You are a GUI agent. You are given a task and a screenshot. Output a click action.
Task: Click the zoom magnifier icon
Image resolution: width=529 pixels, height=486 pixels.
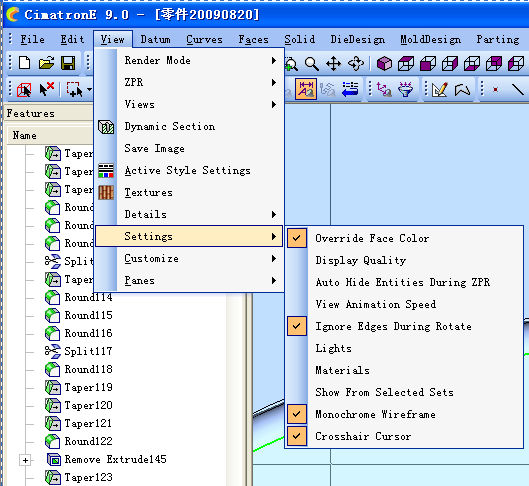[311, 64]
